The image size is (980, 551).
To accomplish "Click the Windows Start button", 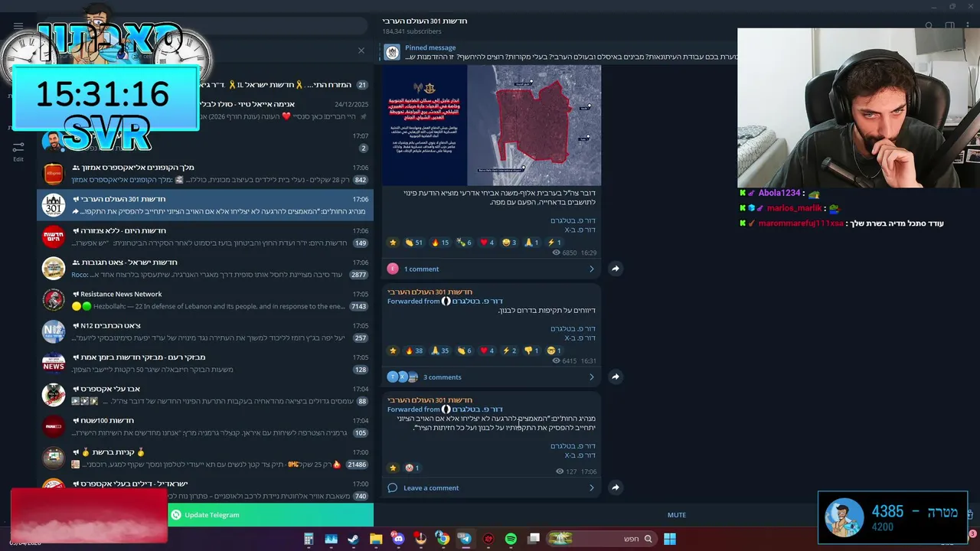I will 670,539.
